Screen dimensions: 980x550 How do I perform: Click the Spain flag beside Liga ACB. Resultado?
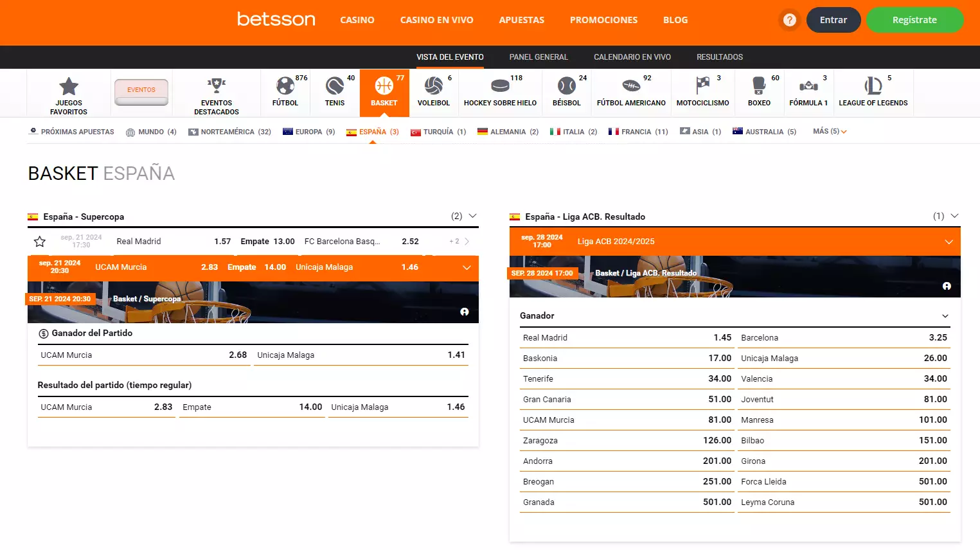coord(515,217)
